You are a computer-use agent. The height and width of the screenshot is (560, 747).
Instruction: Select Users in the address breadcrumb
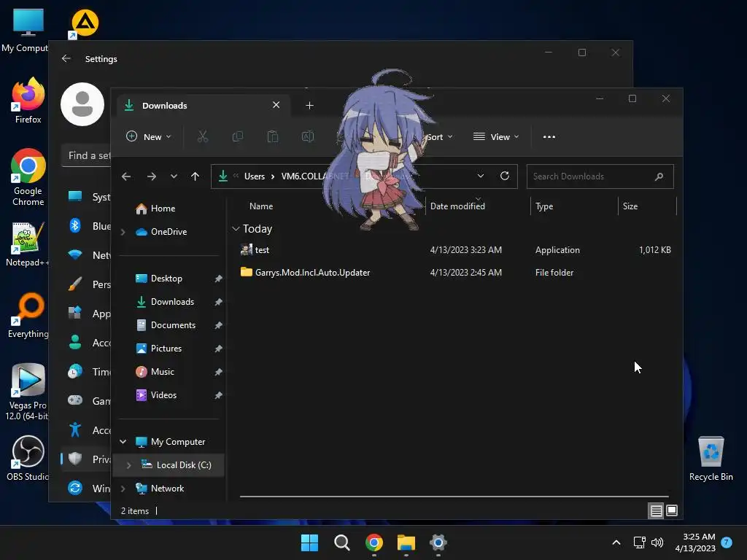pos(255,176)
